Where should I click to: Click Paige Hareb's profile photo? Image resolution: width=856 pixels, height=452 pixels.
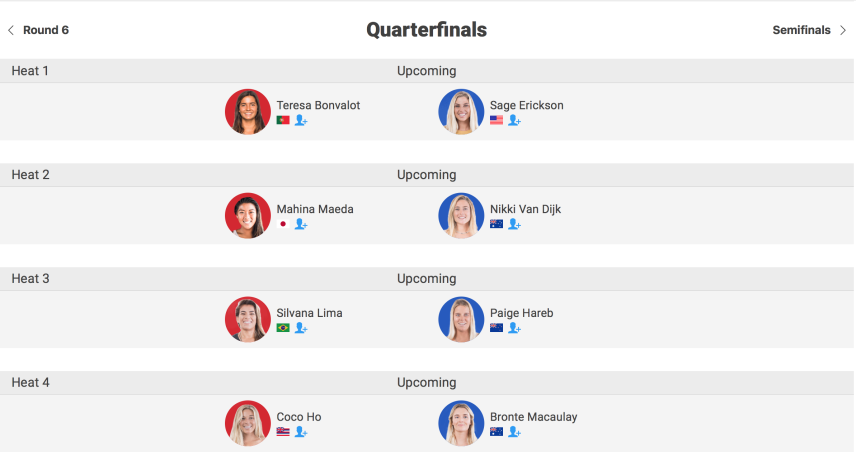pyautogui.click(x=461, y=319)
